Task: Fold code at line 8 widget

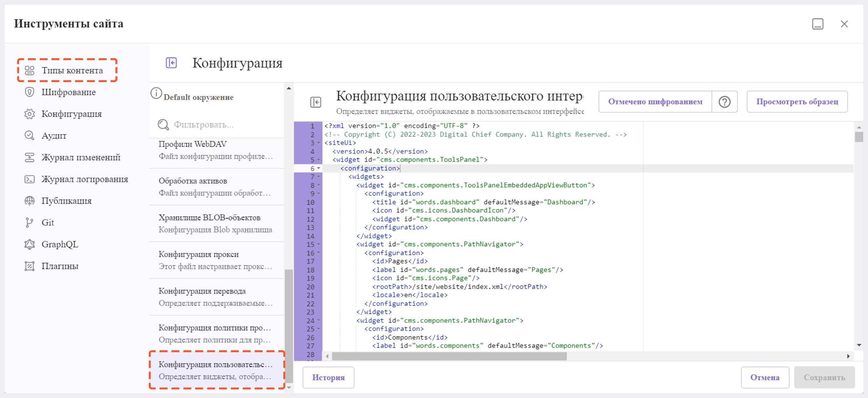Action: pos(318,185)
